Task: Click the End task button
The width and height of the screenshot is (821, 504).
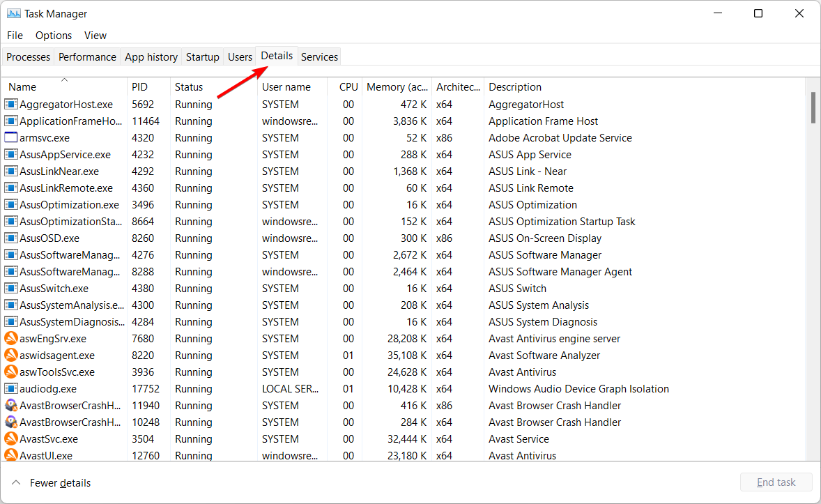Action: coord(776,482)
